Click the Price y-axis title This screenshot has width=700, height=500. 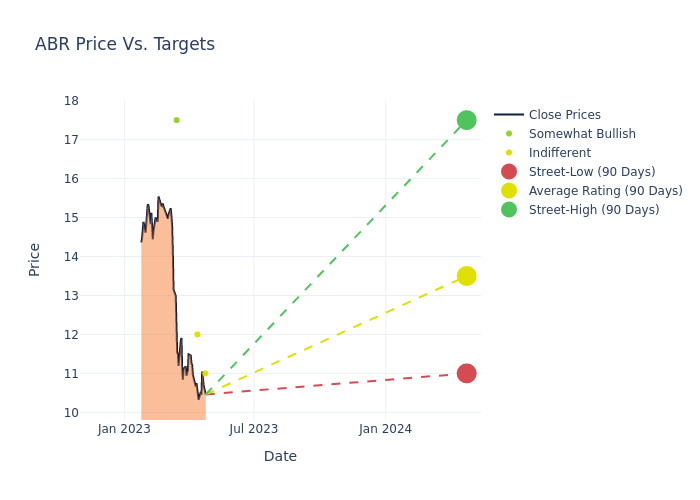35,259
